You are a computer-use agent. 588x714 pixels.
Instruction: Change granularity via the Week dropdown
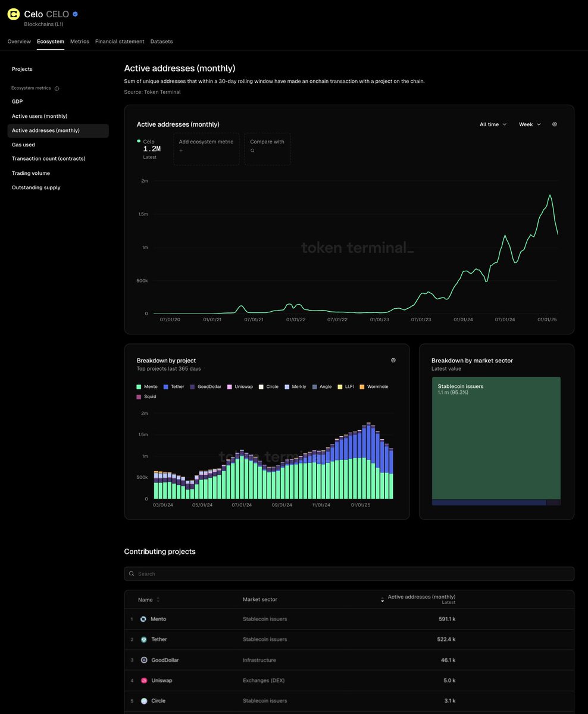coord(528,124)
